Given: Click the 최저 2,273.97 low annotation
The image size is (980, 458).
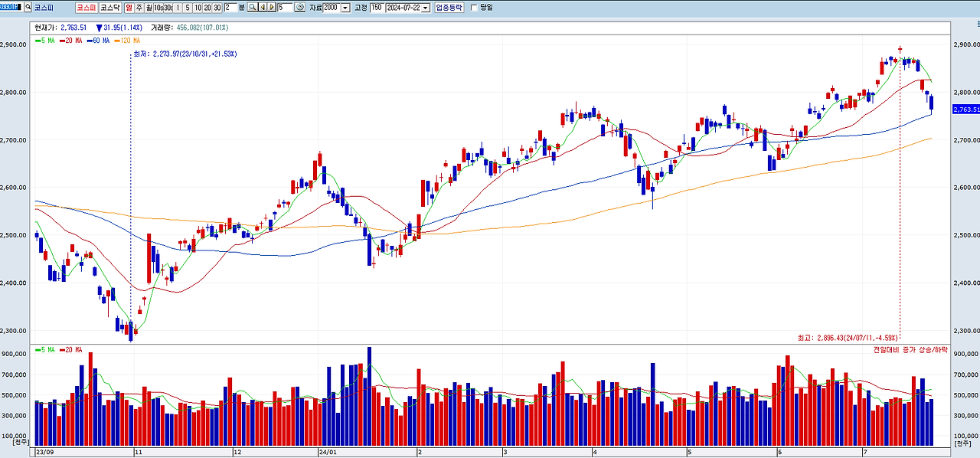Looking at the screenshot, I should tap(185, 54).
